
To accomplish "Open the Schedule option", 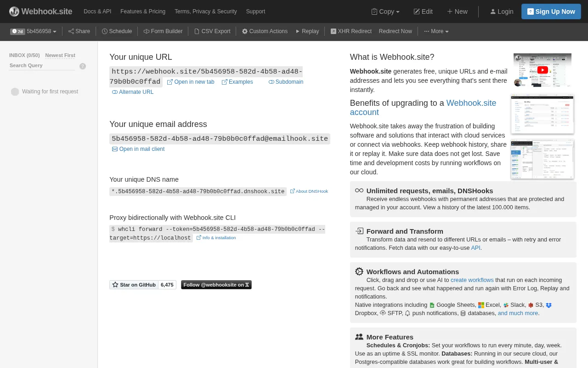I will (x=117, y=31).
